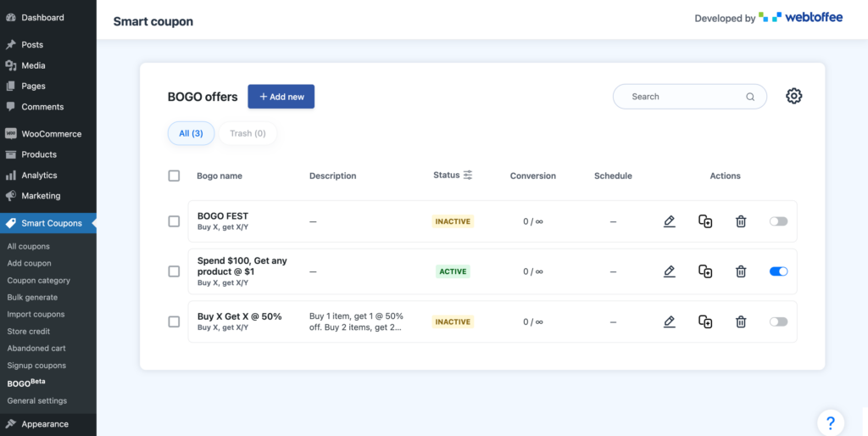Disable the Spend $100 offer toggle

click(x=778, y=271)
